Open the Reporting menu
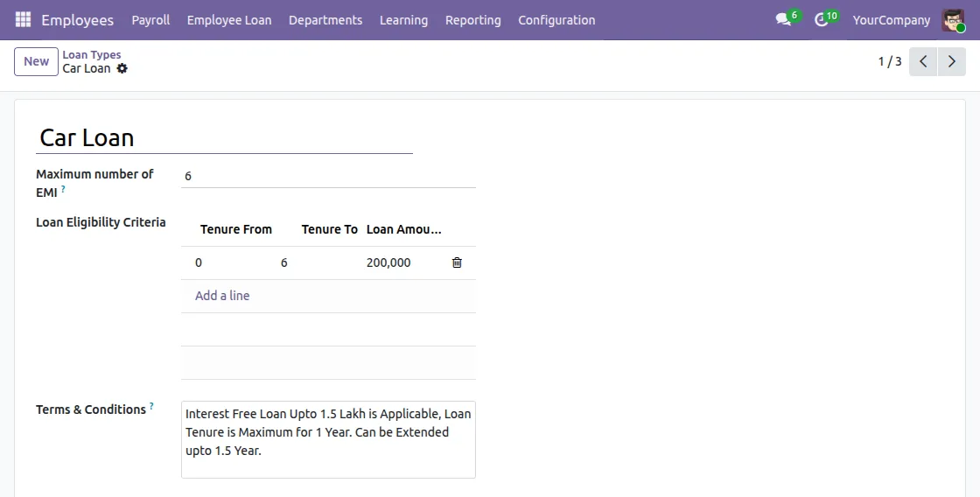Image resolution: width=980 pixels, height=497 pixels. [x=473, y=20]
